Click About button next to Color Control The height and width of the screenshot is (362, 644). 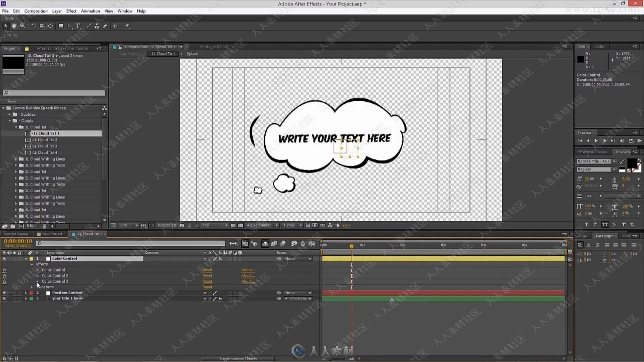click(247, 269)
